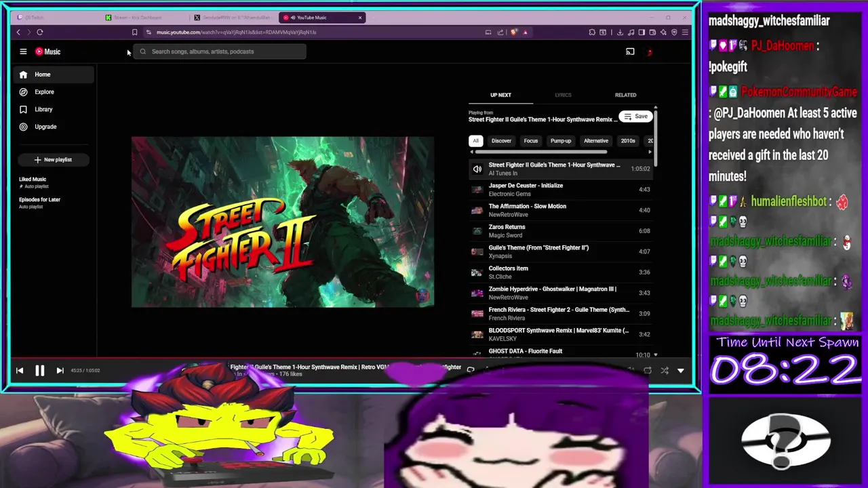Image resolution: width=868 pixels, height=488 pixels.
Task: Open the account avatar menu
Action: coord(649,52)
